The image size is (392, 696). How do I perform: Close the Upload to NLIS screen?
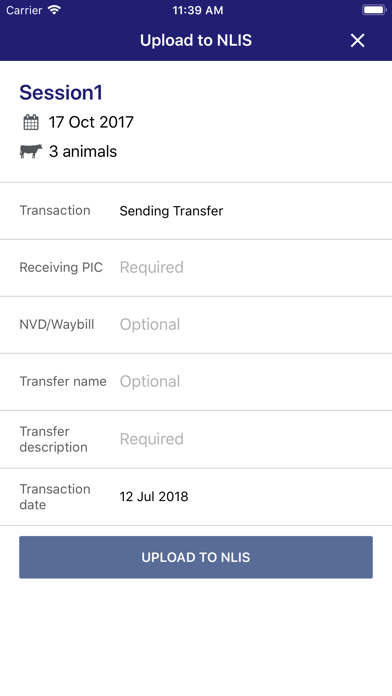[357, 40]
